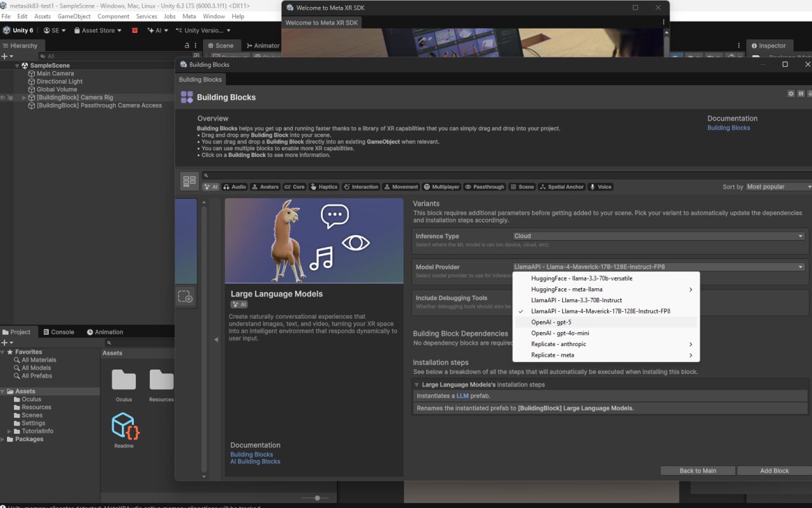Screen dimensions: 812x508
Task: Expand the TutorialInfo folder arrow
Action: (x=10, y=431)
